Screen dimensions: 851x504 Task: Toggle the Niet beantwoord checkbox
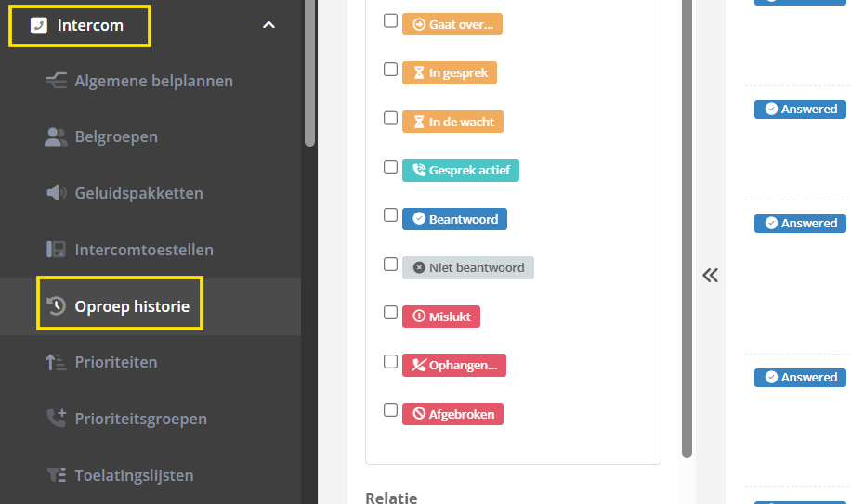pyautogui.click(x=391, y=265)
